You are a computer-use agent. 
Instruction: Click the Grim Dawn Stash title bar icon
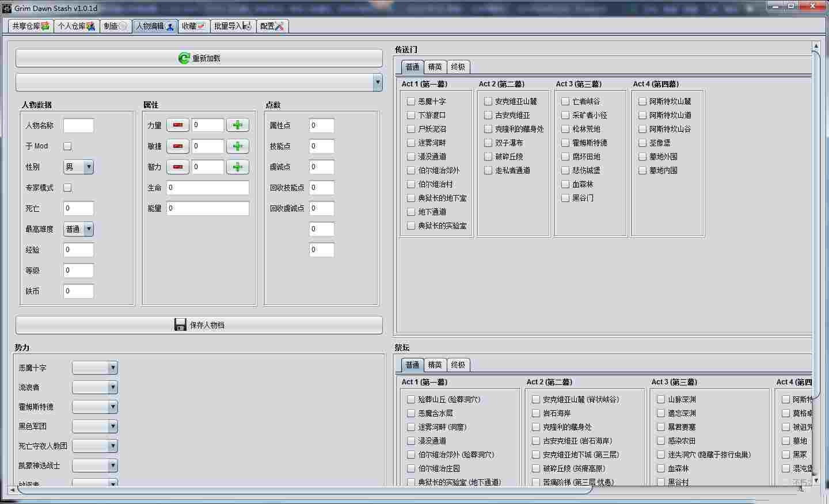(x=6, y=8)
